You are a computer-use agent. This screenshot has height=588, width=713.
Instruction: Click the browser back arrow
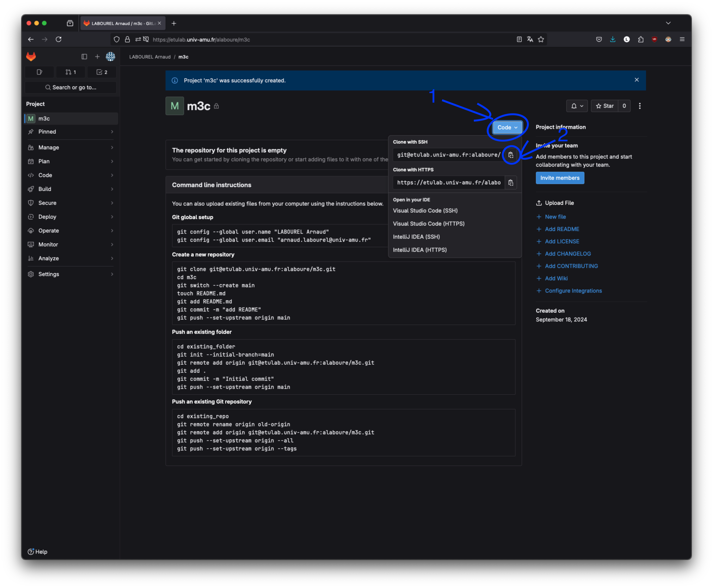point(31,39)
